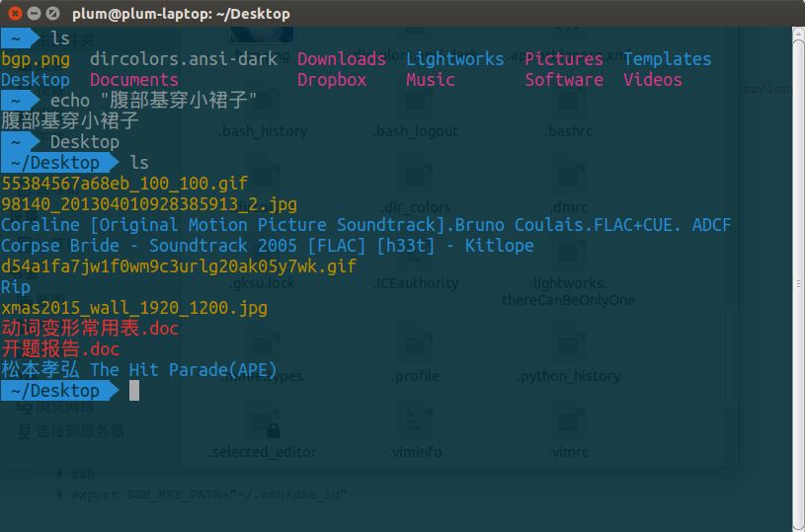
Task: Click the pink 'Downloads' directory name
Action: point(342,59)
